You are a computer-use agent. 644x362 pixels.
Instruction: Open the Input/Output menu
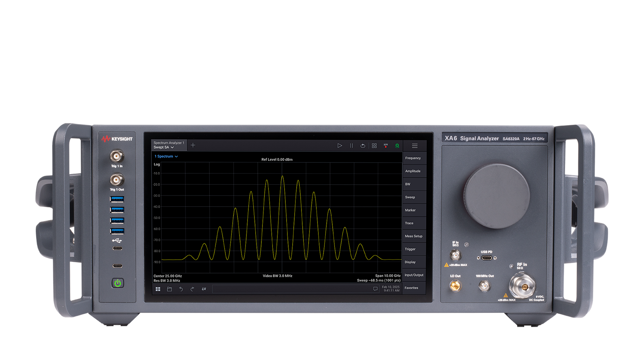[x=414, y=275]
